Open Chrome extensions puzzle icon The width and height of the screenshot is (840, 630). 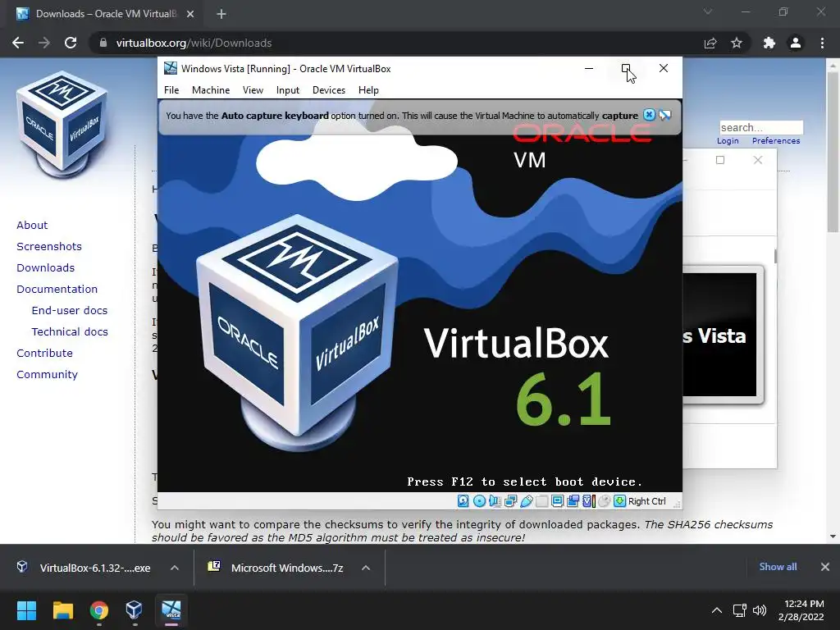coord(769,43)
